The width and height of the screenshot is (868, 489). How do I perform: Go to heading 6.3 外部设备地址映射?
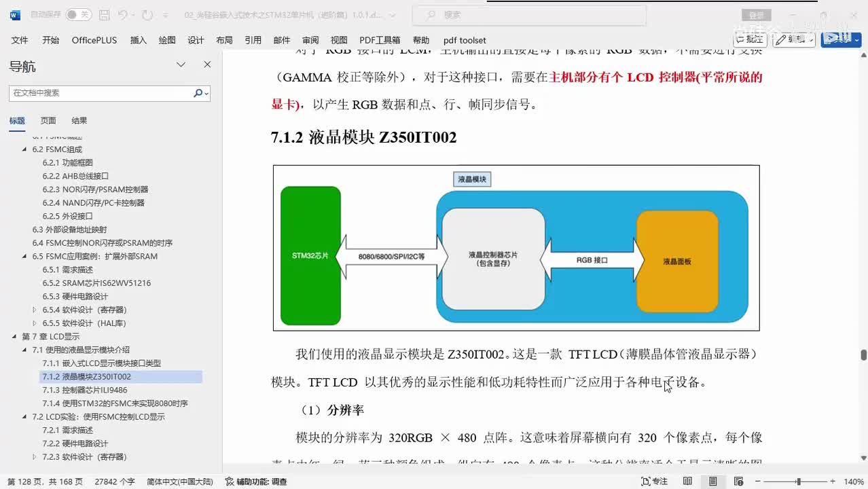pyautogui.click(x=69, y=230)
